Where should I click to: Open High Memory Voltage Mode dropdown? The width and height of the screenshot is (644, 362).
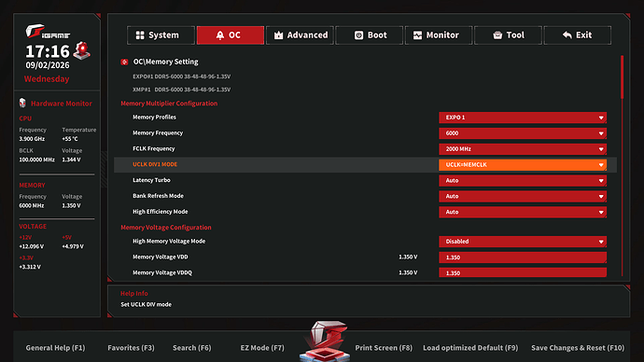pyautogui.click(x=523, y=242)
